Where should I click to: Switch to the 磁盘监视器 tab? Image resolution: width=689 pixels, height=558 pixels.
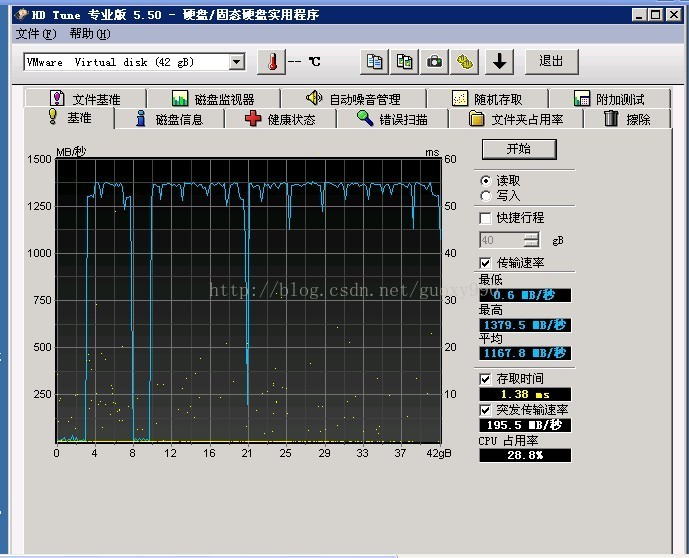point(214,98)
